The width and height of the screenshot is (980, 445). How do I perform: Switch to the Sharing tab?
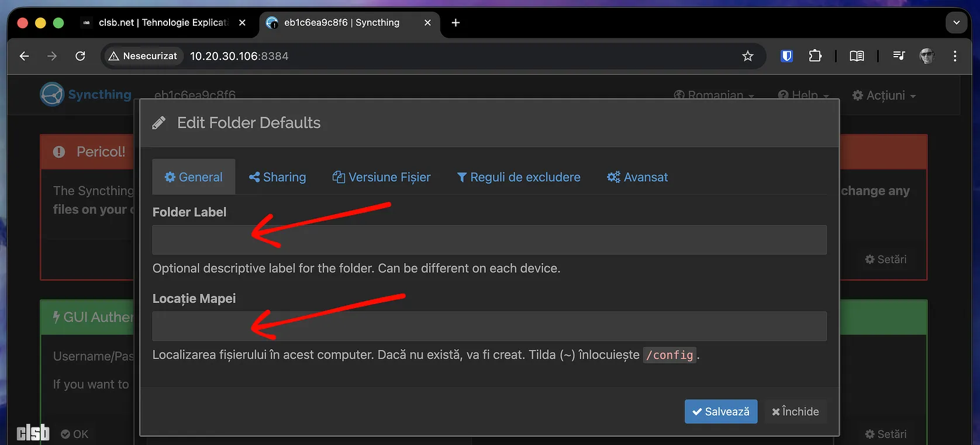[x=277, y=177]
